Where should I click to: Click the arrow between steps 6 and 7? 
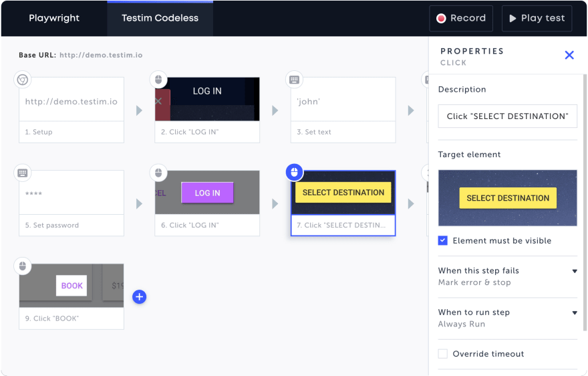(275, 203)
